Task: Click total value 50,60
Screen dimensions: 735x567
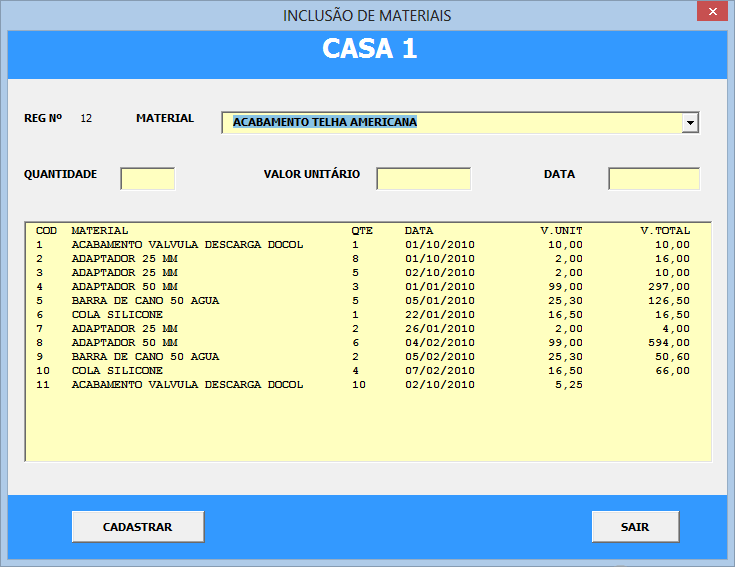Action: click(673, 357)
